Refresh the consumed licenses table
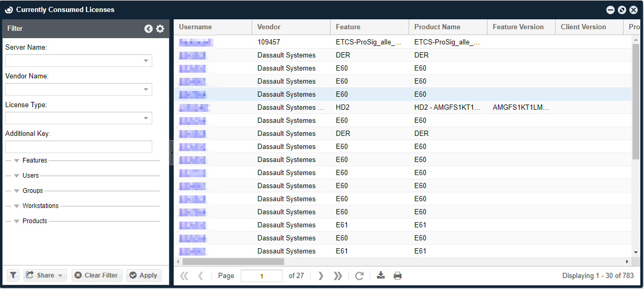 pos(359,275)
